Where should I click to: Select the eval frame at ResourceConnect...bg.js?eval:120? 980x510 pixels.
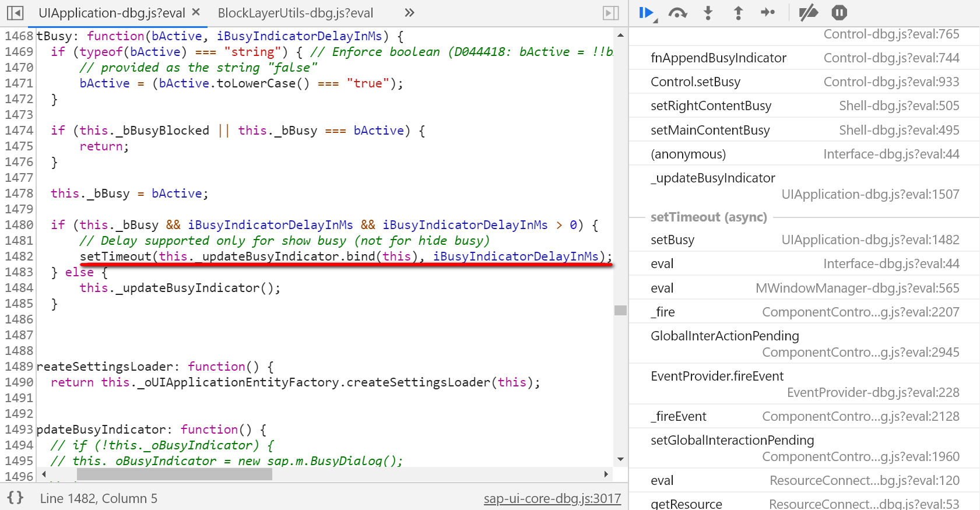point(805,480)
